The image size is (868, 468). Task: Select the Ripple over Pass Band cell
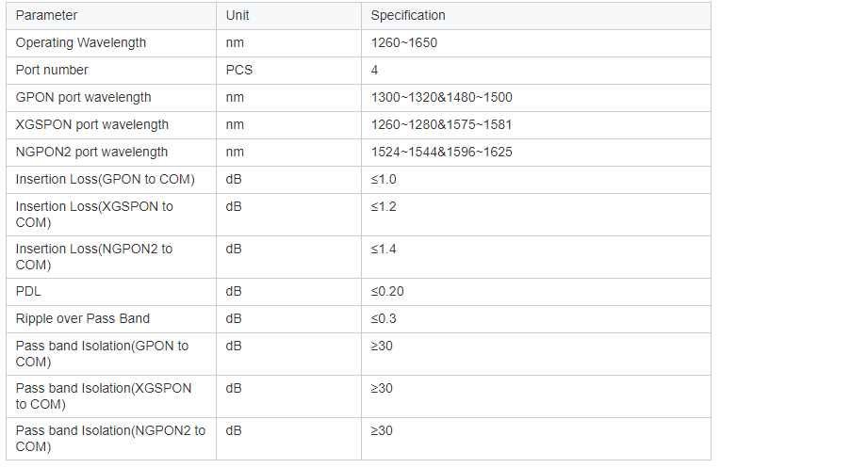click(82, 318)
